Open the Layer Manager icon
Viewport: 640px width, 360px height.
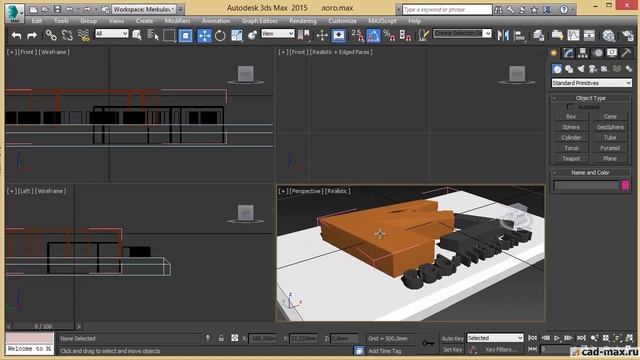pos(539,36)
